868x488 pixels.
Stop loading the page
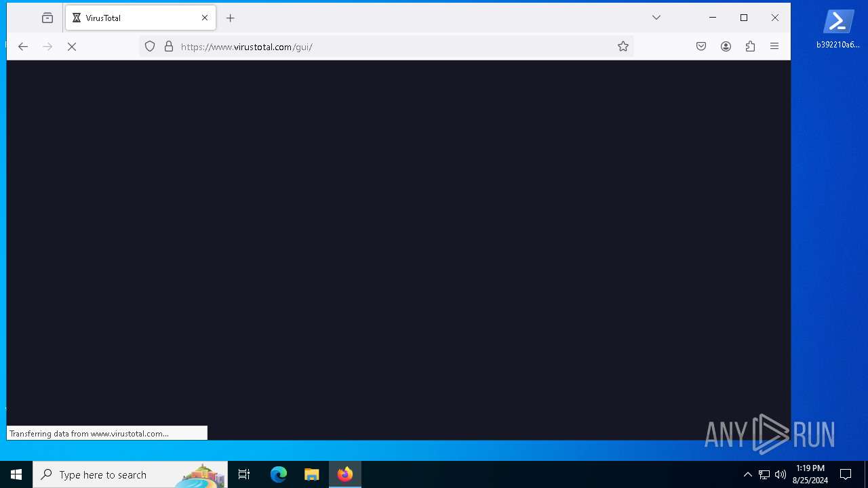pyautogui.click(x=72, y=46)
